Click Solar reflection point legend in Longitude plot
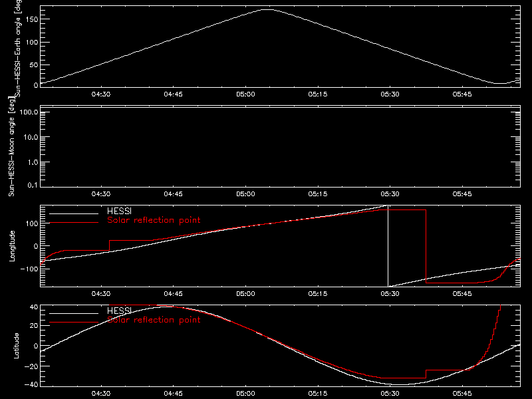 click(154, 220)
